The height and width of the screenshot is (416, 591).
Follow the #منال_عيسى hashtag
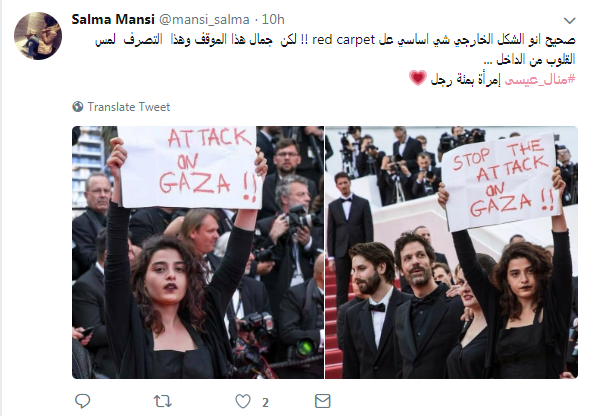(x=540, y=80)
